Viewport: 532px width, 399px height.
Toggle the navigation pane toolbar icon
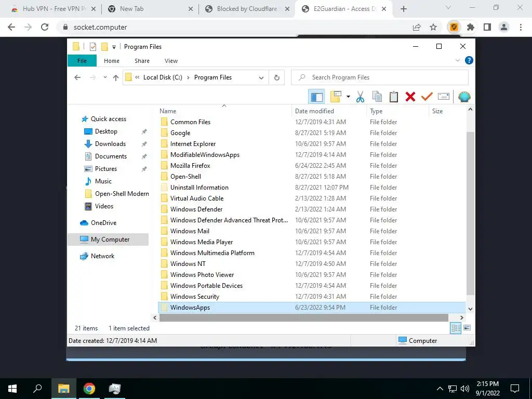(316, 97)
